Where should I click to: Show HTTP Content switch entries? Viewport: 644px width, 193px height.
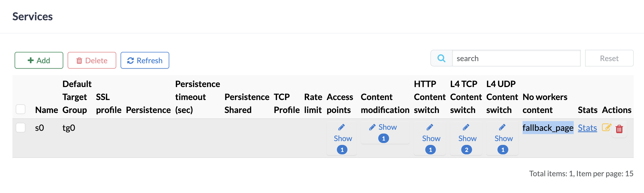pos(431,138)
